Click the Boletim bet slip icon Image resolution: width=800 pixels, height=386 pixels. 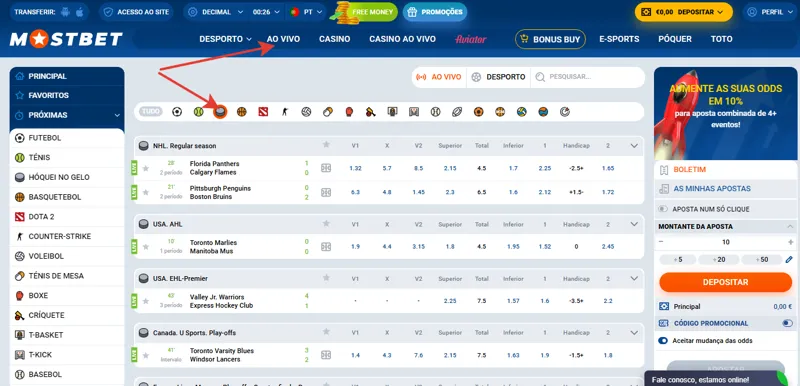tap(664, 169)
